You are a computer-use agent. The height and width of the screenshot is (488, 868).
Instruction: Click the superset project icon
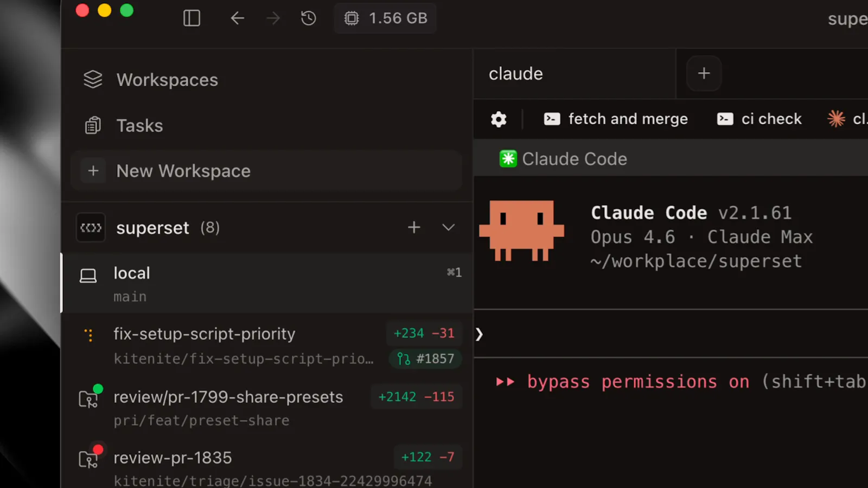coord(91,228)
